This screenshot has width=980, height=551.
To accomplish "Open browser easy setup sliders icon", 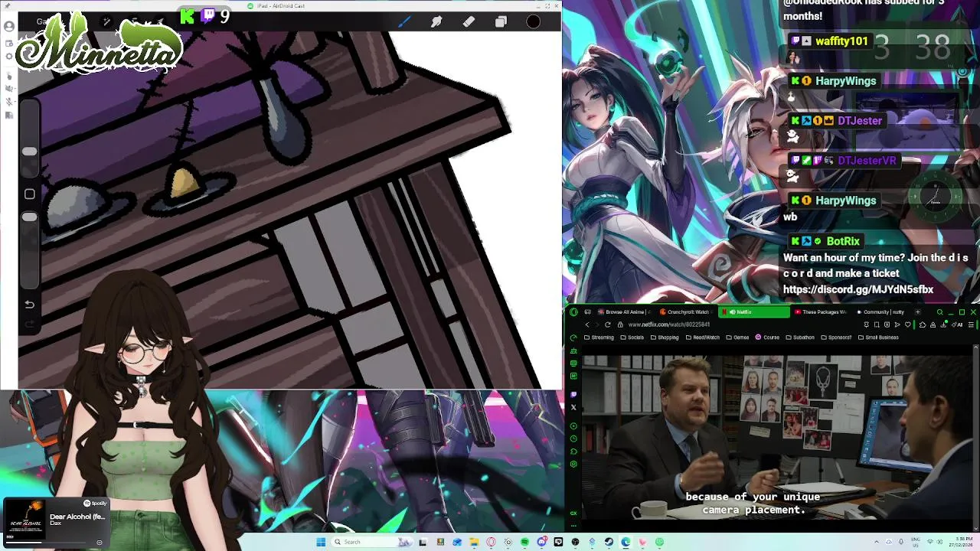I will coord(971,324).
